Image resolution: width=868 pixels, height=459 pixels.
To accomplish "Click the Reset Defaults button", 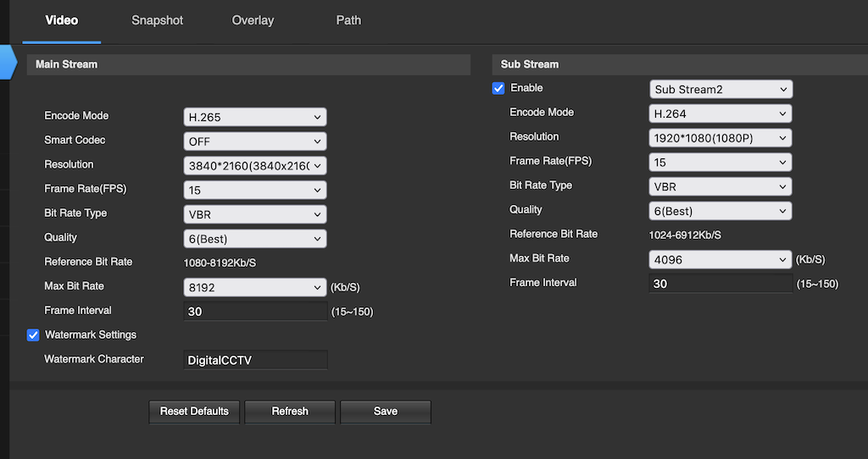I will point(194,412).
